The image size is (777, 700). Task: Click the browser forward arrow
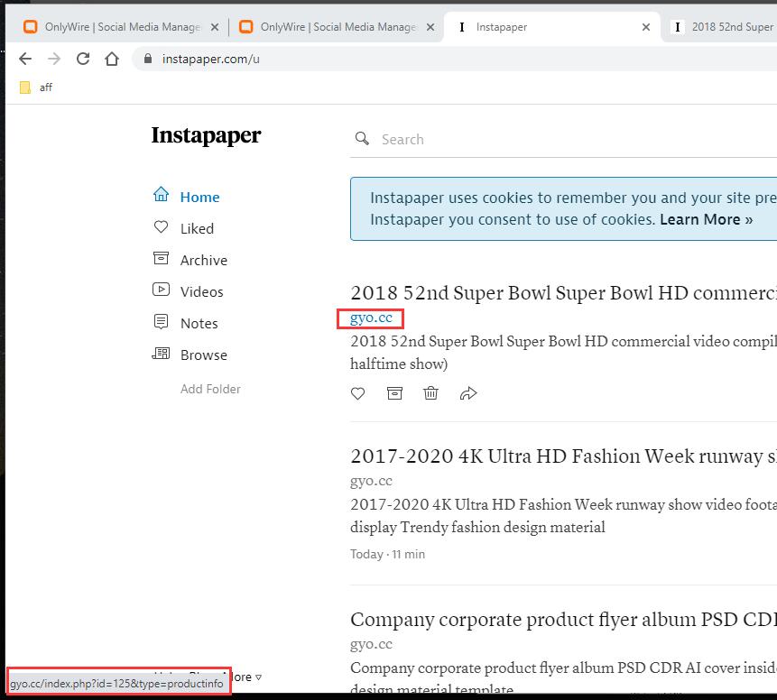coord(54,59)
